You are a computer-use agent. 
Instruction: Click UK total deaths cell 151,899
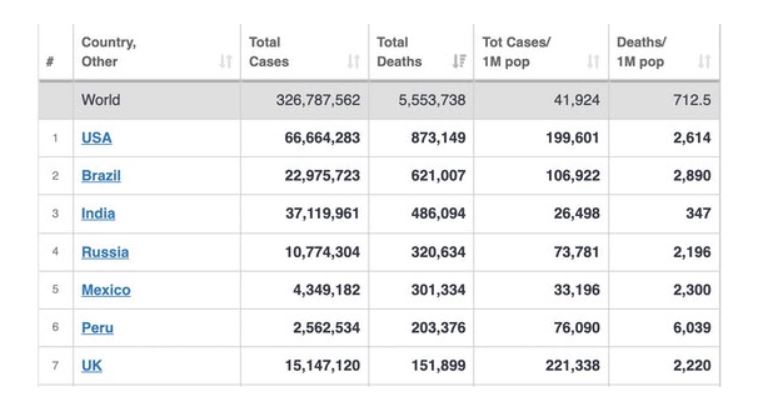[x=438, y=366]
